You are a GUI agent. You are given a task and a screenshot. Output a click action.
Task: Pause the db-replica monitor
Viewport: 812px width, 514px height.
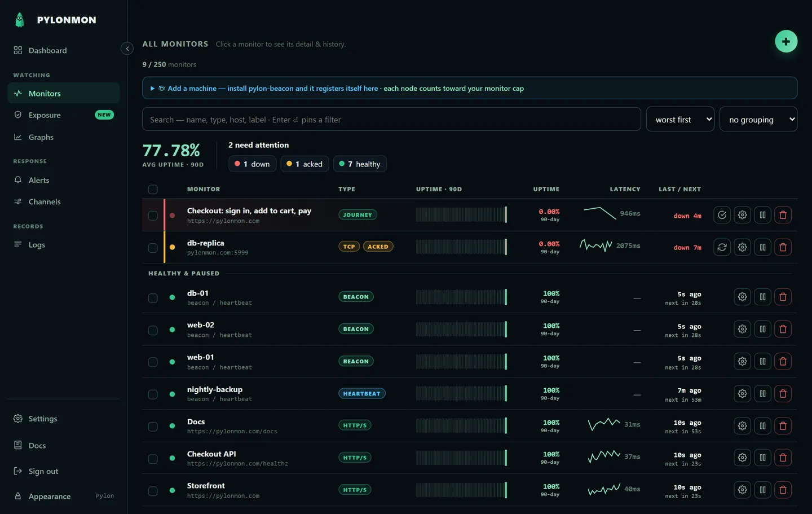(762, 247)
